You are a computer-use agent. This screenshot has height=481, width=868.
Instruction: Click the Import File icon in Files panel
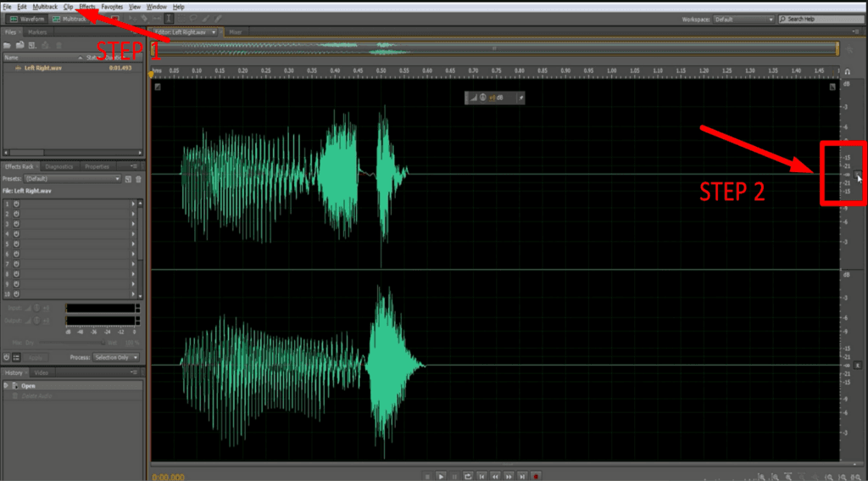(20, 45)
